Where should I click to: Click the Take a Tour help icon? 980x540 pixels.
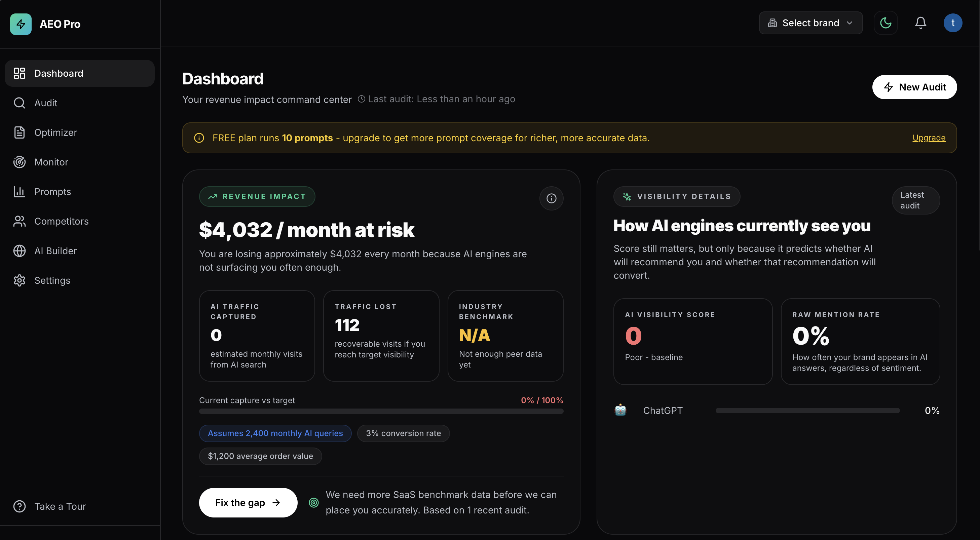tap(20, 506)
